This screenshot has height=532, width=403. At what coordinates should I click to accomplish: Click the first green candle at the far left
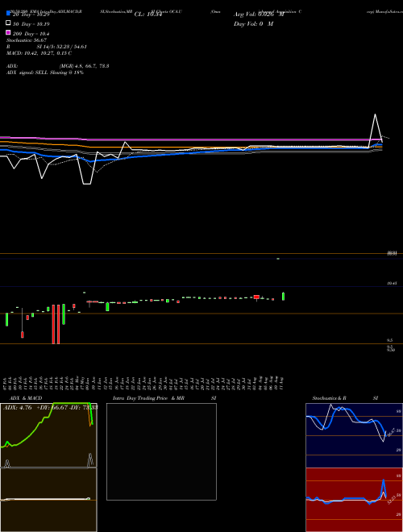(6, 319)
